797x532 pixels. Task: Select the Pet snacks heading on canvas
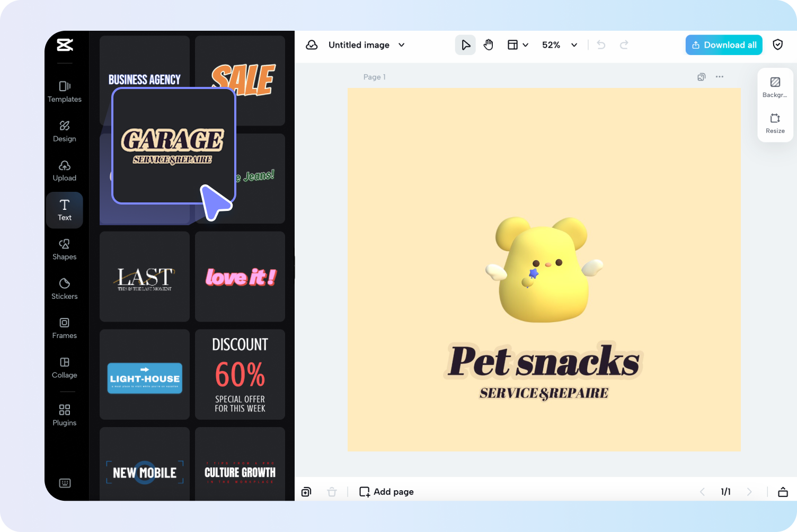(x=544, y=361)
